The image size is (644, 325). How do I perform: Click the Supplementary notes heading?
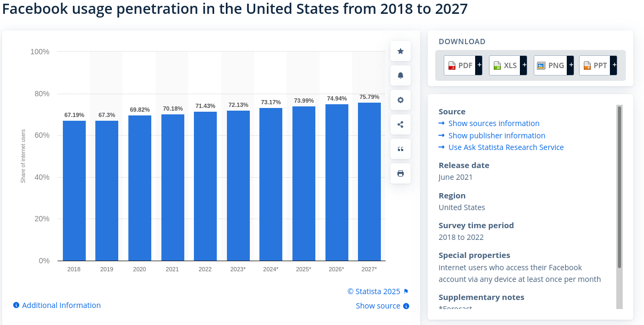[481, 297]
